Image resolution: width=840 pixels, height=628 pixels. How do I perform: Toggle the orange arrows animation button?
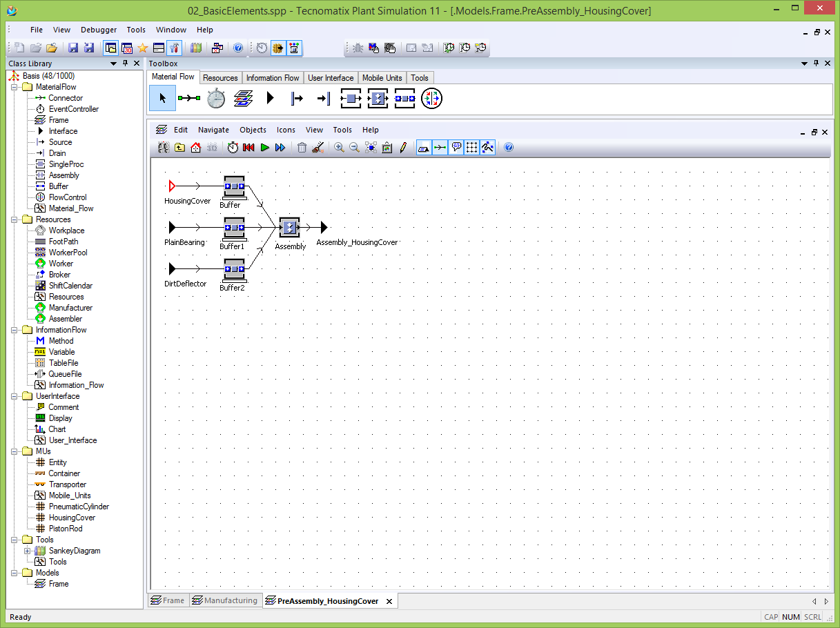(278, 48)
